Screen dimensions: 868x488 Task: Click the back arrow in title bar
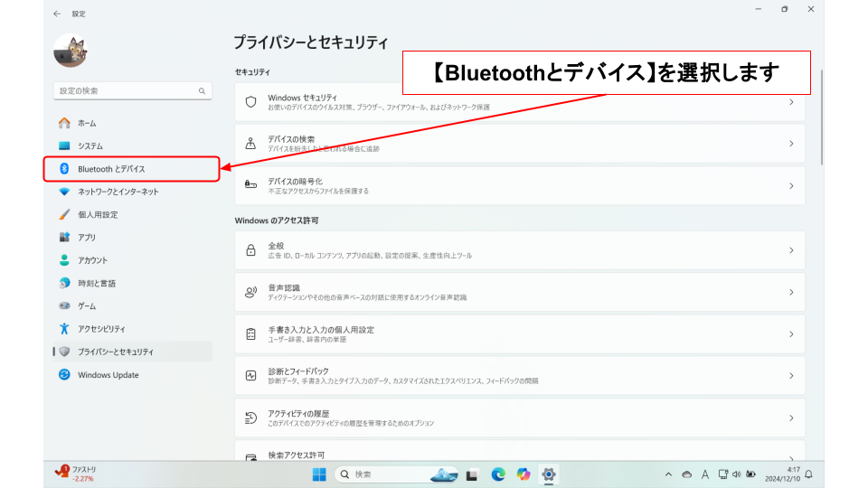click(57, 14)
